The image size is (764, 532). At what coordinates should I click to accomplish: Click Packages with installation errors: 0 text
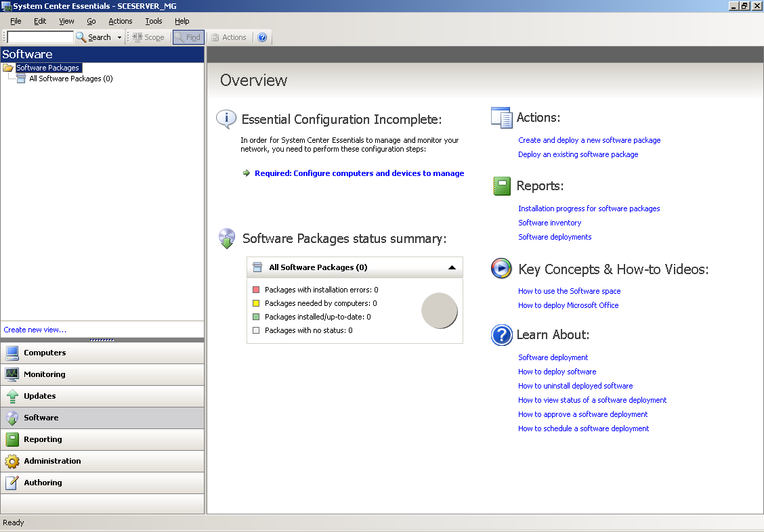pyautogui.click(x=321, y=290)
